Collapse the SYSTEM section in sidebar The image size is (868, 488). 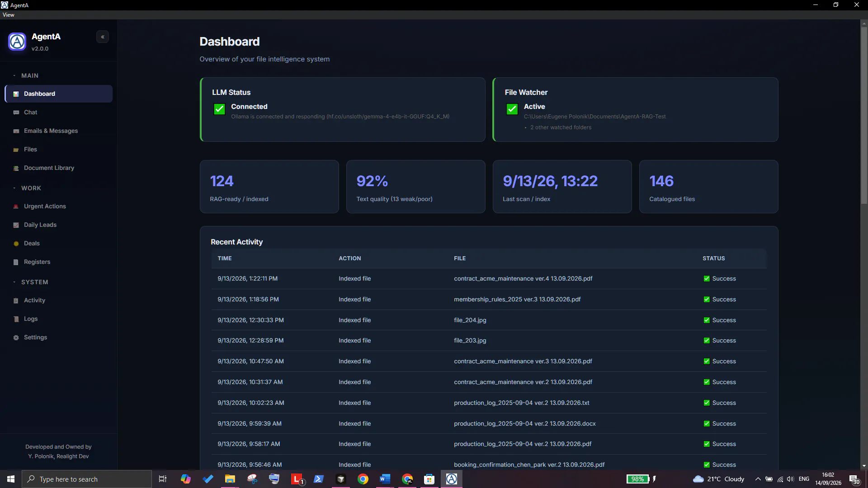[30, 282]
